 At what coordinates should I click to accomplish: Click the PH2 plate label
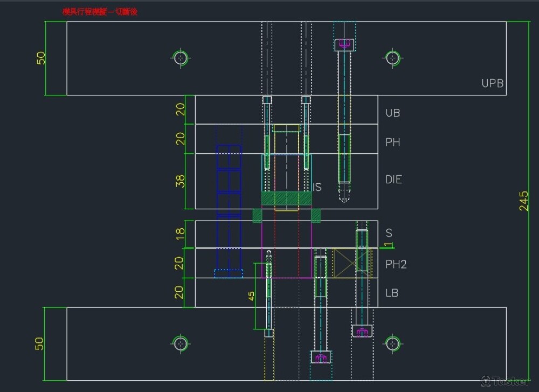click(x=396, y=265)
